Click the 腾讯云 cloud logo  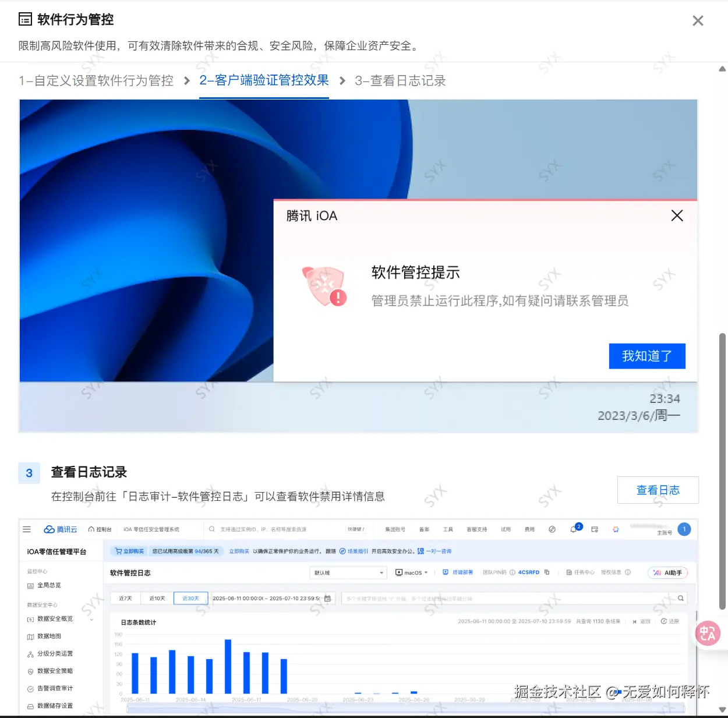click(61, 529)
